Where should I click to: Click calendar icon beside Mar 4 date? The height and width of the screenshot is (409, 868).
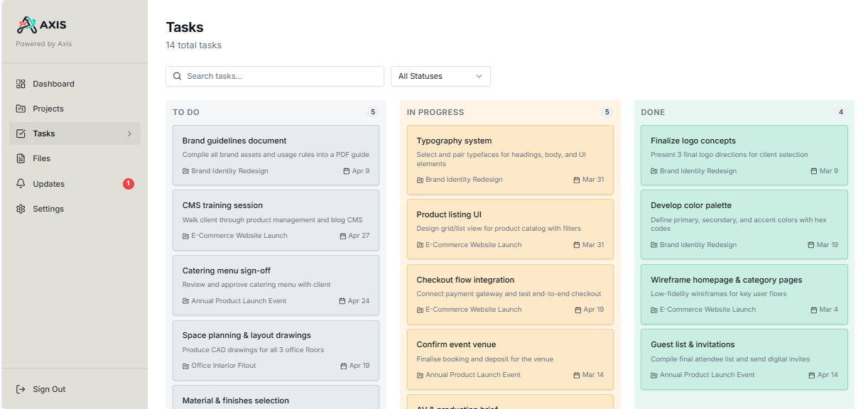tap(814, 310)
